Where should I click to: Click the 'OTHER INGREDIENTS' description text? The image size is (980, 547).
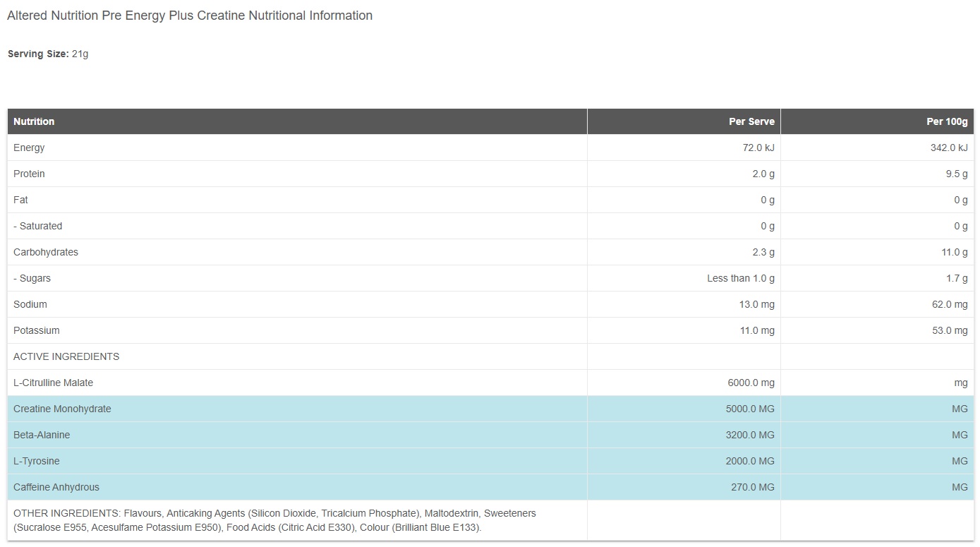(x=275, y=520)
